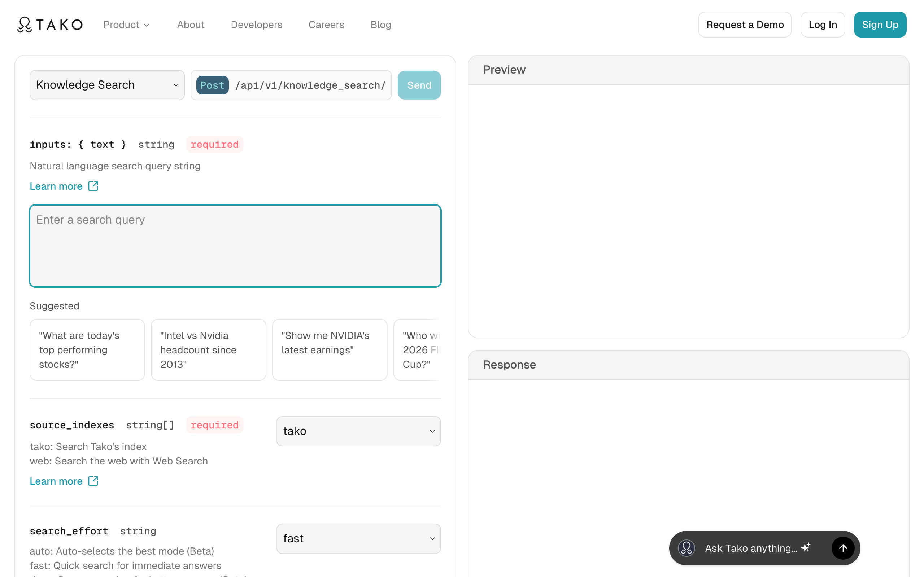Image resolution: width=924 pixels, height=577 pixels.
Task: Go to the Developers page
Action: coord(256,25)
